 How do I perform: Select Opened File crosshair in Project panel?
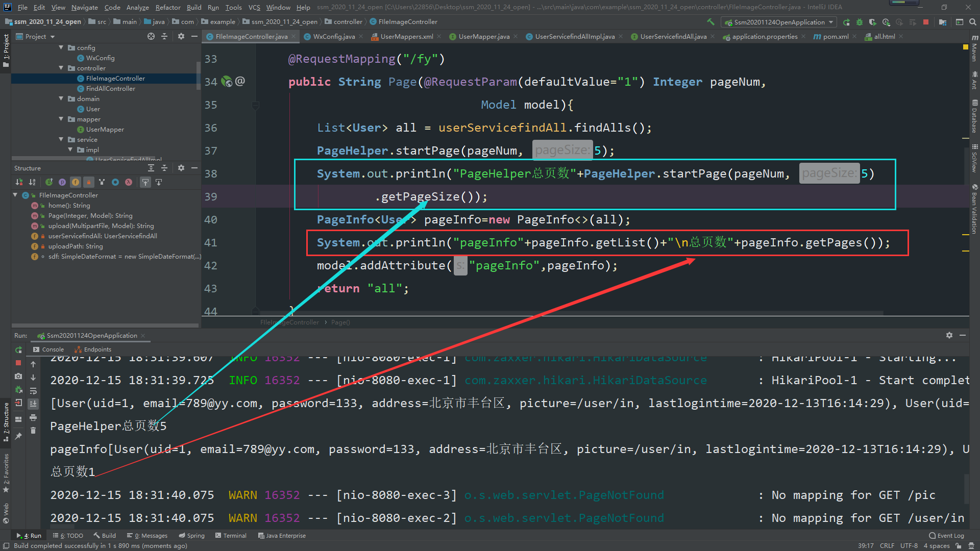[x=151, y=36]
